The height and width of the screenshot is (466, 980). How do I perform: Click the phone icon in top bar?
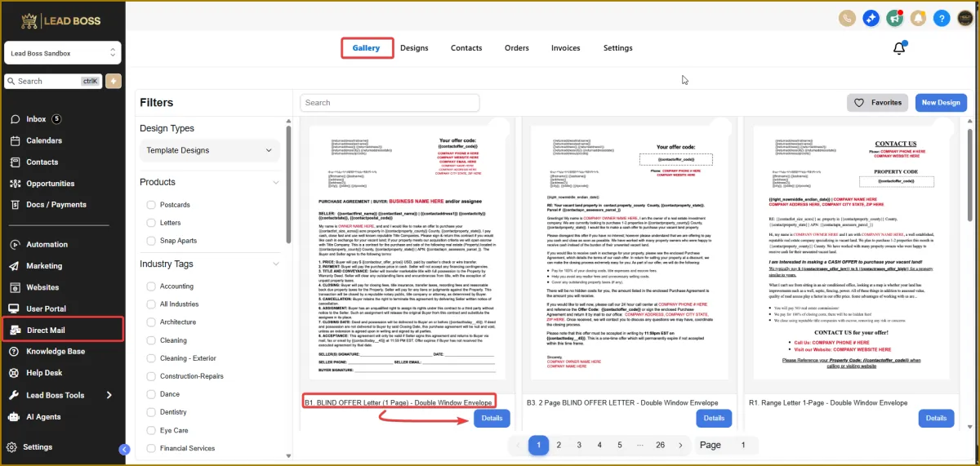click(x=847, y=18)
